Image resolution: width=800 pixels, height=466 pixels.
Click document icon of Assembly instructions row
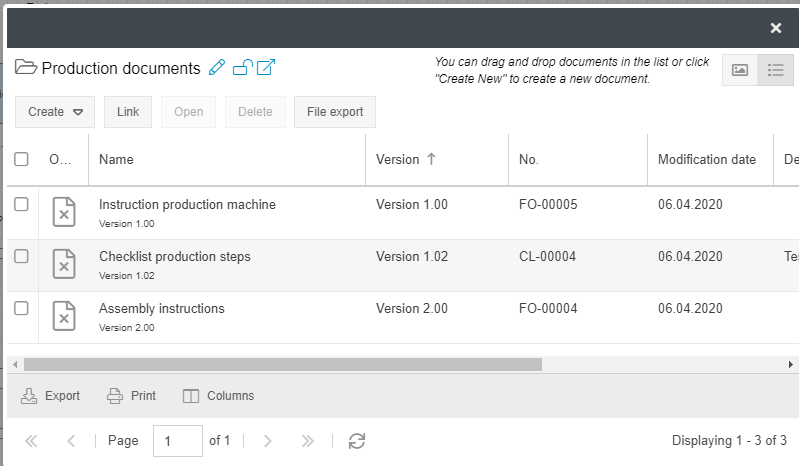63,317
